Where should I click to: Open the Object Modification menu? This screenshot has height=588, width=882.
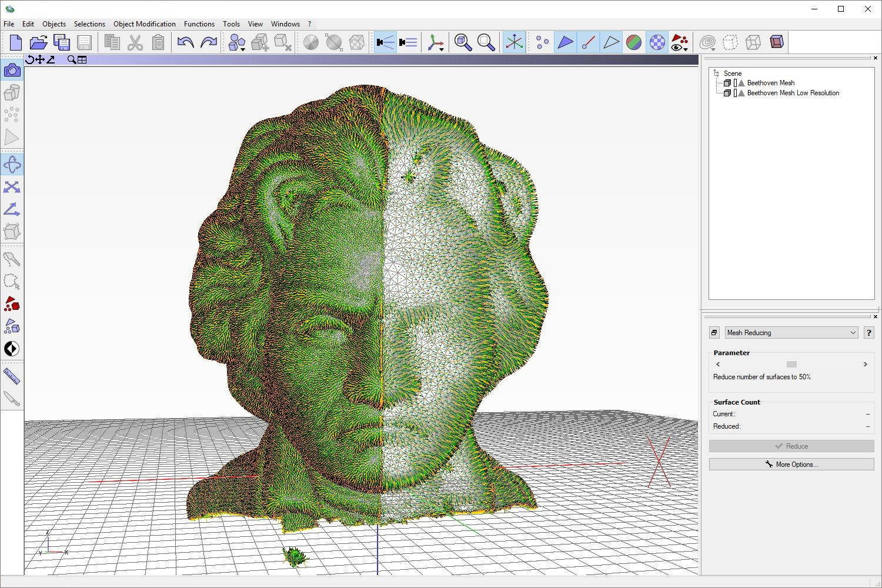click(145, 24)
